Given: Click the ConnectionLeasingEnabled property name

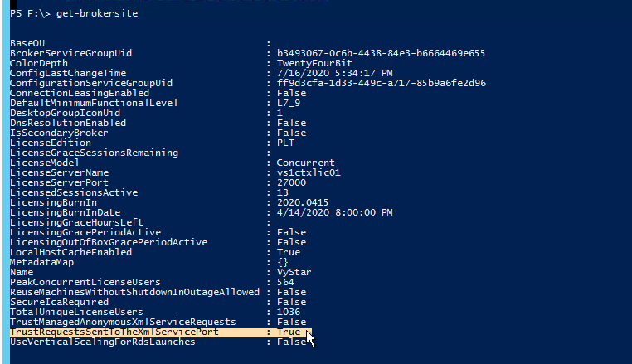Looking at the screenshot, I should click(x=80, y=93).
